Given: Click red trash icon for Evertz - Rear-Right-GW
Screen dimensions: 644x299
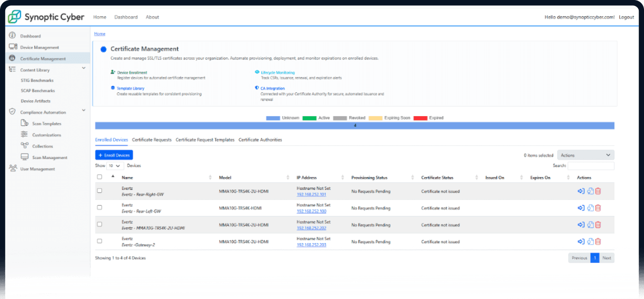Looking at the screenshot, I should [598, 191].
